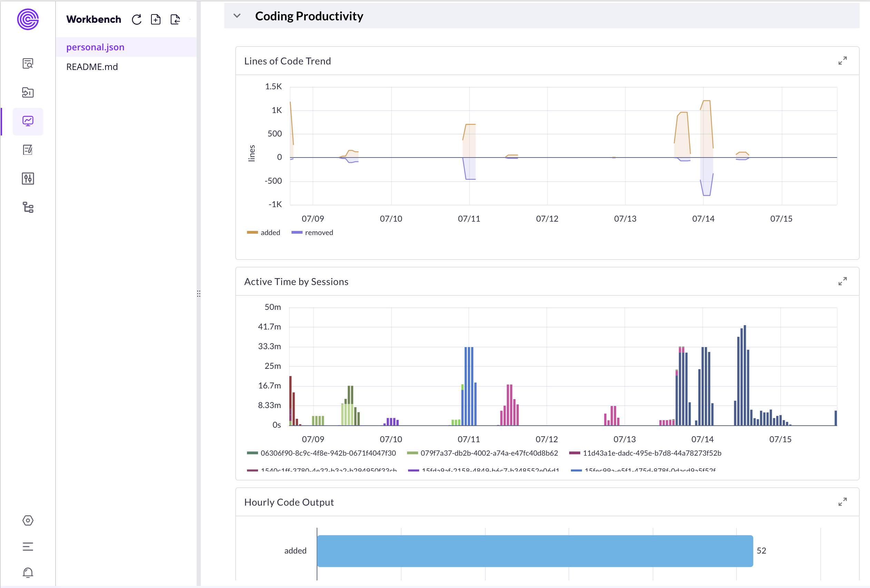The height and width of the screenshot is (588, 870).
Task: Open settings via the gear icon
Action: 28,520
